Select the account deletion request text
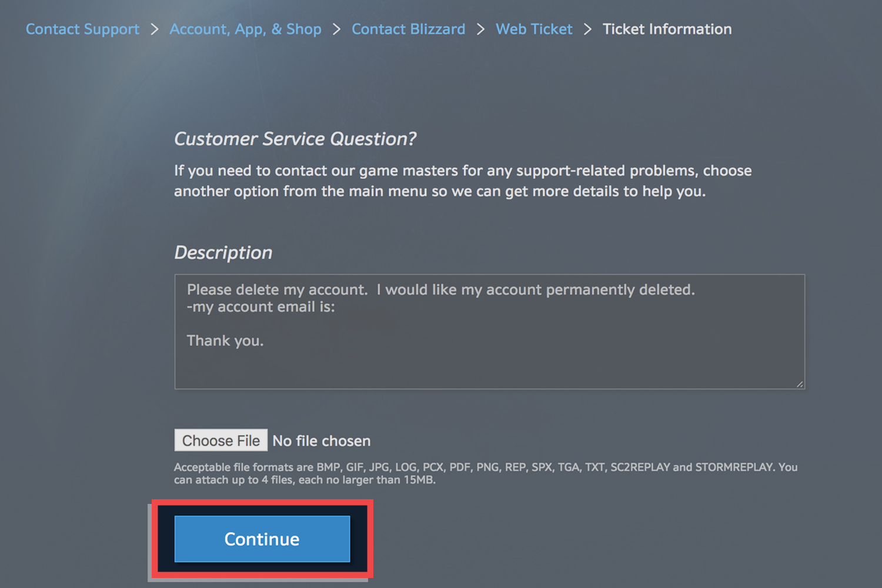 [440, 289]
